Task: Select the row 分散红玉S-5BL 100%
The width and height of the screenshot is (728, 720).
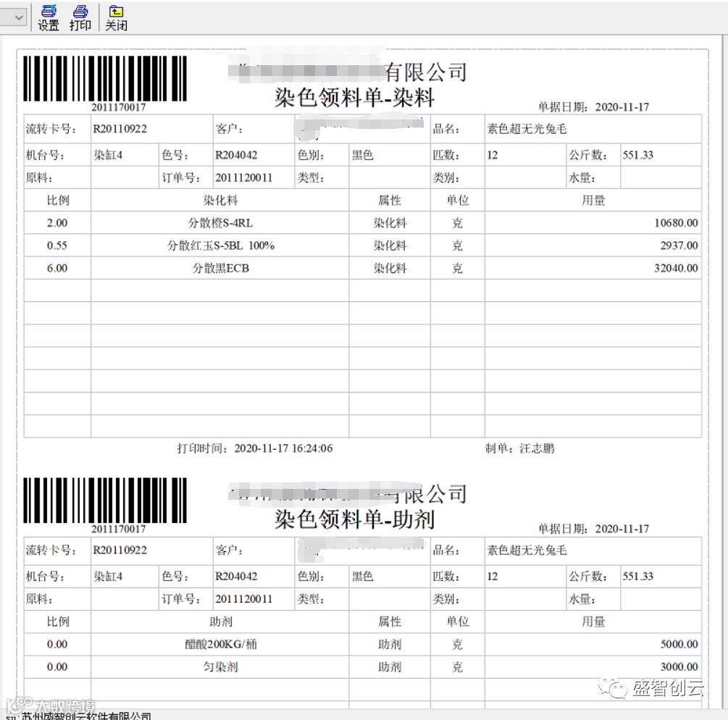Action: [363, 246]
